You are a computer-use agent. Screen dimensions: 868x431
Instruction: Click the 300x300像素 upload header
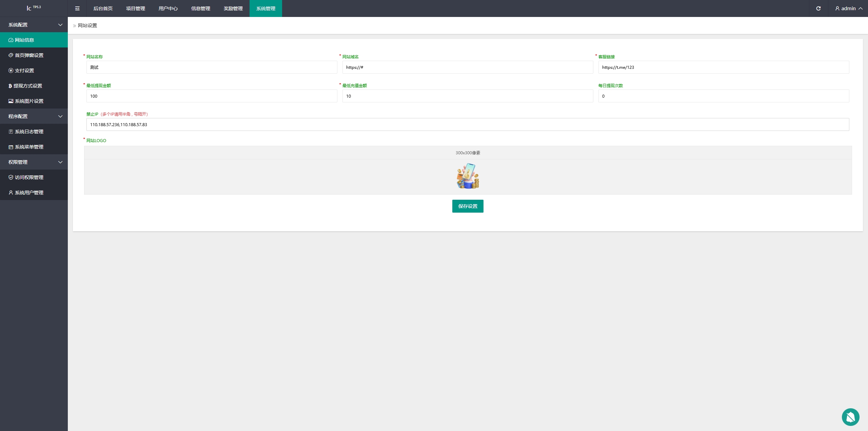[468, 153]
